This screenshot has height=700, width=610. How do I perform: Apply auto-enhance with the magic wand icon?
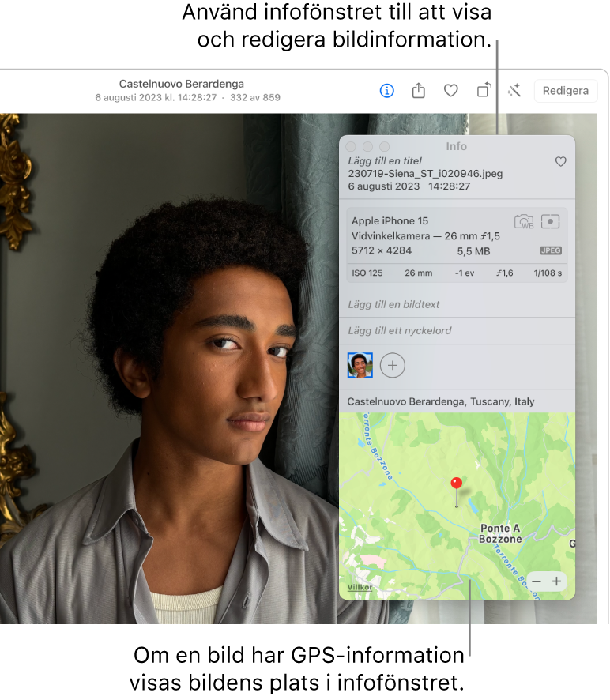[514, 91]
